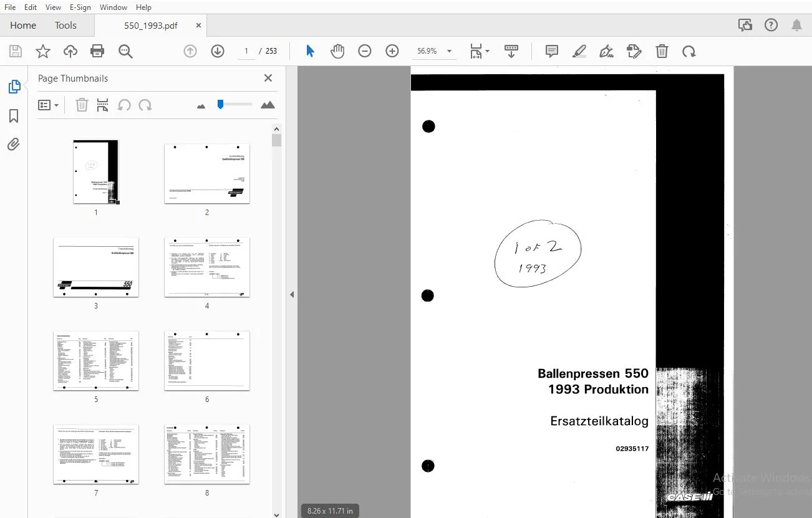The width and height of the screenshot is (812, 518).
Task: Select page 6 thumbnail
Action: pyautogui.click(x=207, y=361)
